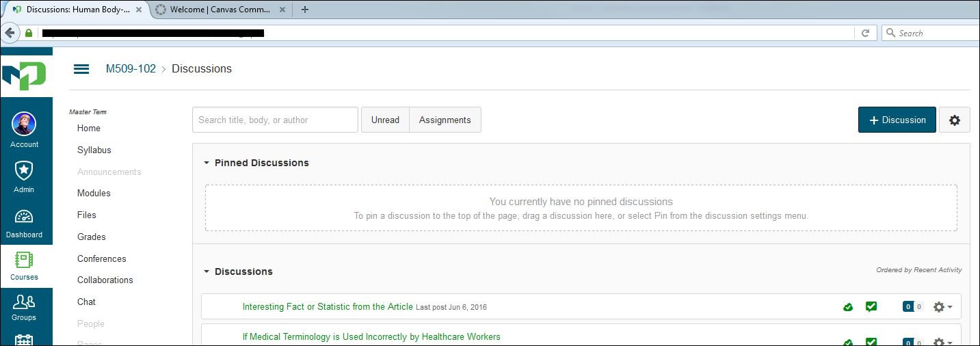Open Collaborations in the course navigation
Screen dimensions: 980x346
coord(105,280)
